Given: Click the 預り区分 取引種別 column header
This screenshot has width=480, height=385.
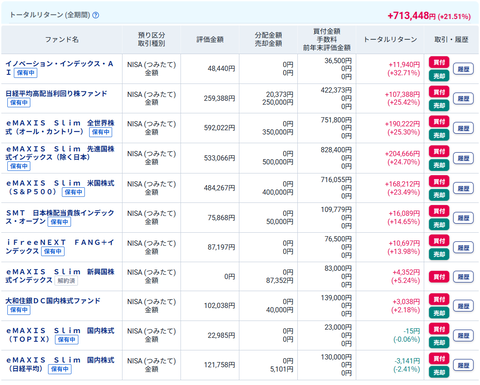Looking at the screenshot, I should [151, 39].
